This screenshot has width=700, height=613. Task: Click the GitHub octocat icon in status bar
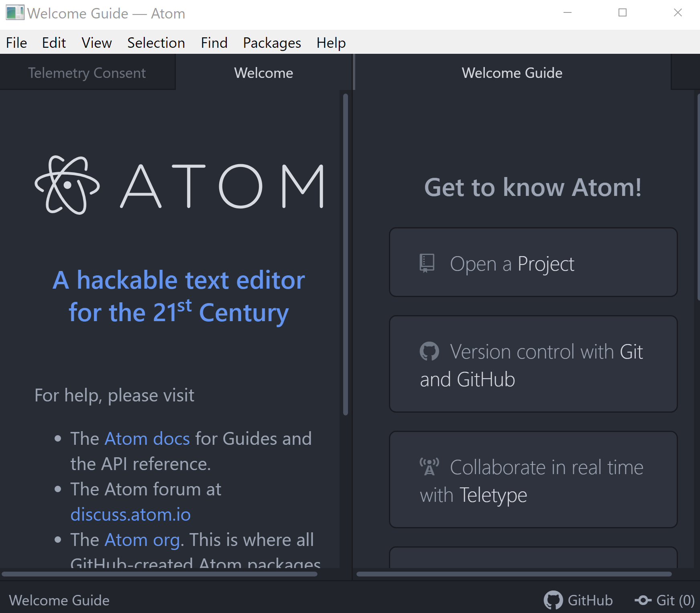553,600
